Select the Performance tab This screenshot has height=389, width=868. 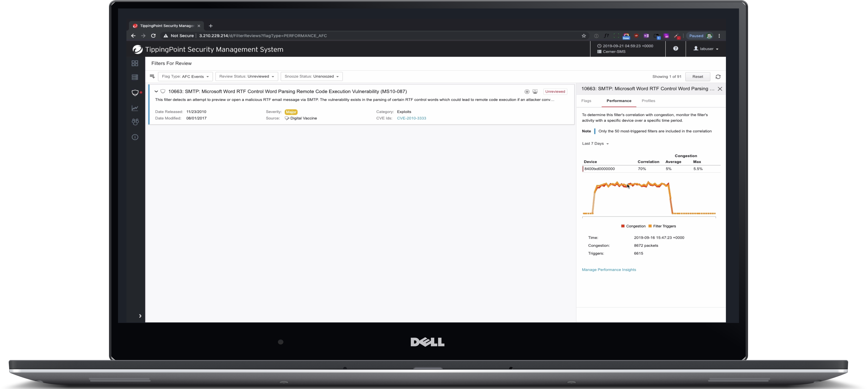tap(619, 101)
